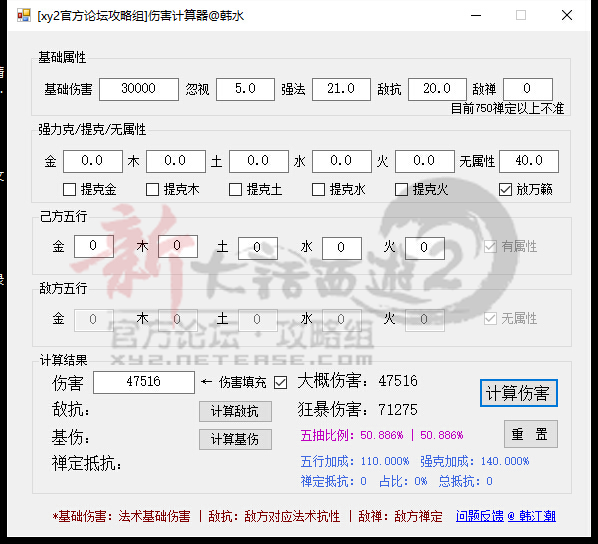Viewport: 598px width, 544px height.
Task: Click the 基础伤害 input field showing 30000
Action: click(139, 89)
